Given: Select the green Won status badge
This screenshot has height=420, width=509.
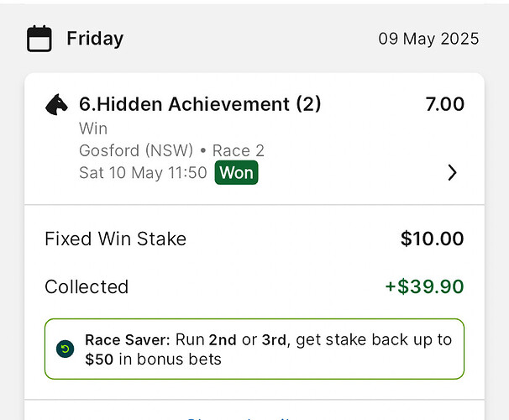Looking at the screenshot, I should coord(236,172).
